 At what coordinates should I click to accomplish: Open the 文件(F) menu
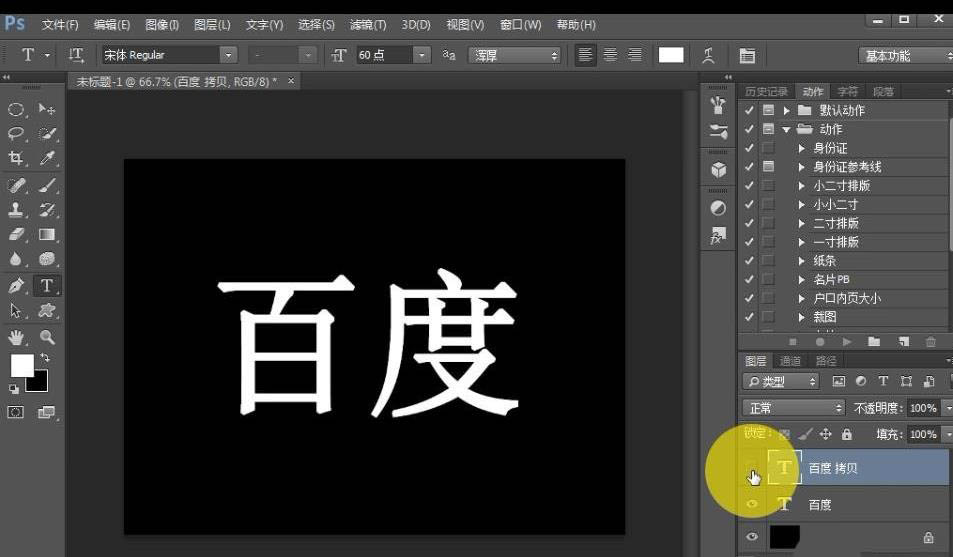(60, 25)
